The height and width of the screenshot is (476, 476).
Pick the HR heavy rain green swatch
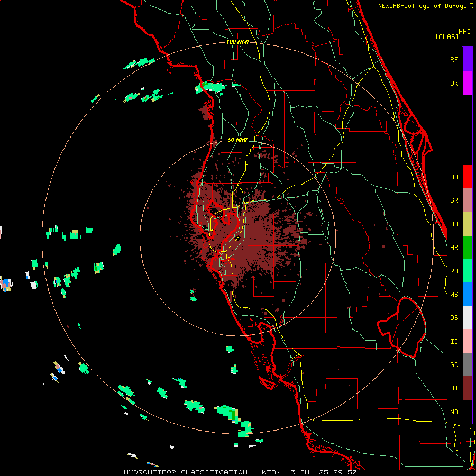(x=467, y=248)
